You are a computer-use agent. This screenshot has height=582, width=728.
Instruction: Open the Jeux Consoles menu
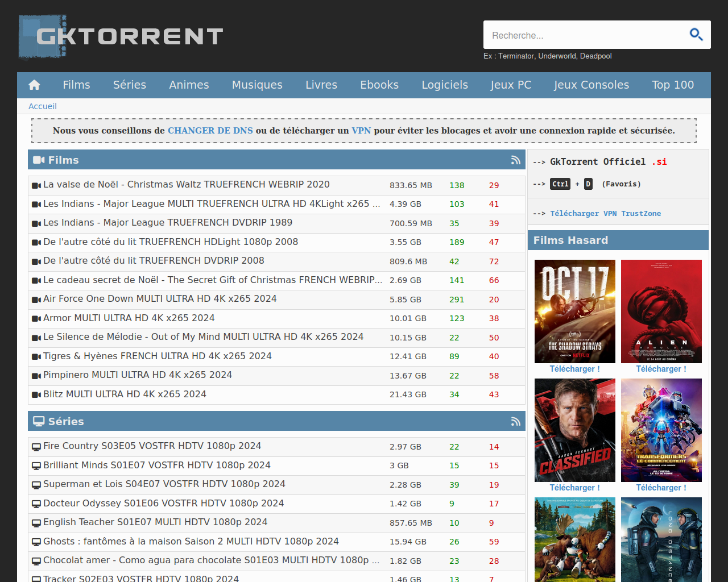tap(591, 85)
